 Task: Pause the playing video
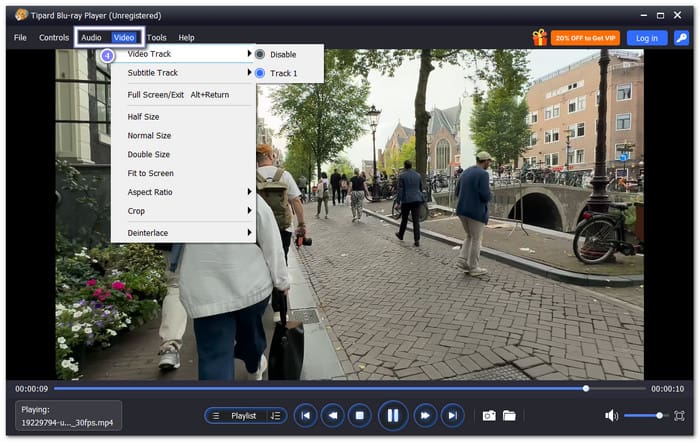click(393, 416)
